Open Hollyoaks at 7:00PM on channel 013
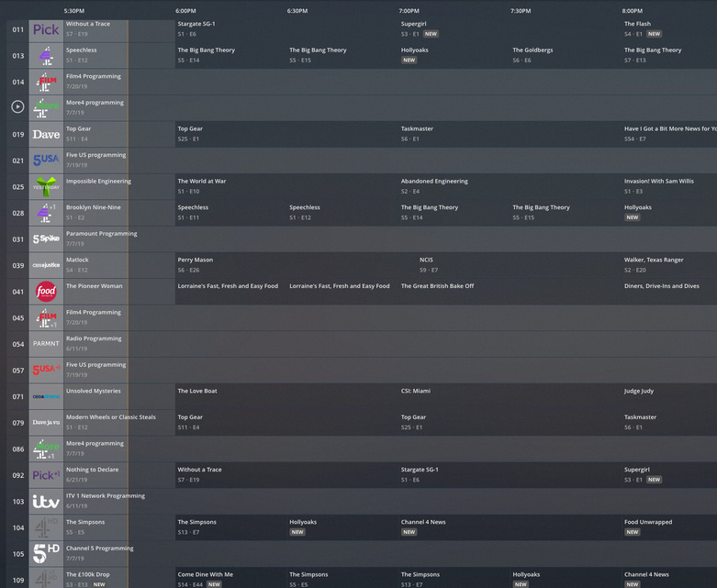This screenshot has height=588, width=717. point(454,56)
